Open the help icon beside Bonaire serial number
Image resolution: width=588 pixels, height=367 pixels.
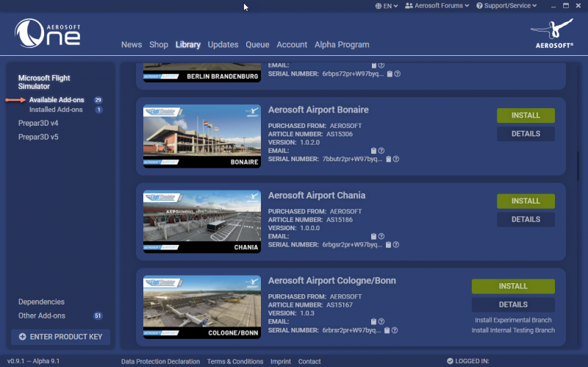[396, 159]
